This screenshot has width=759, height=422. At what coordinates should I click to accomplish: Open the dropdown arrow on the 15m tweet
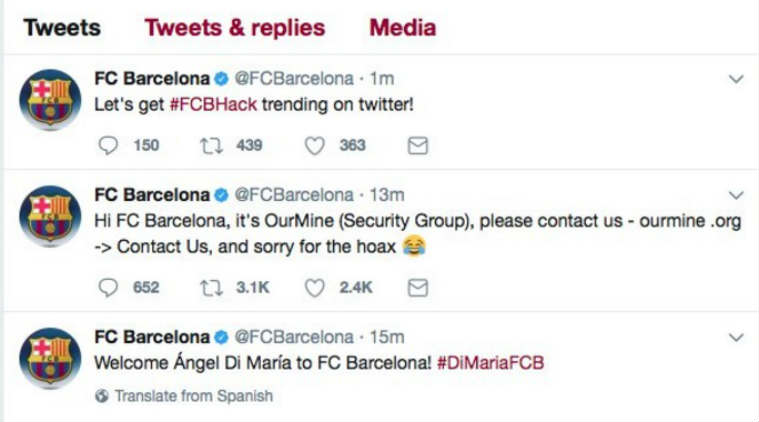[736, 337]
